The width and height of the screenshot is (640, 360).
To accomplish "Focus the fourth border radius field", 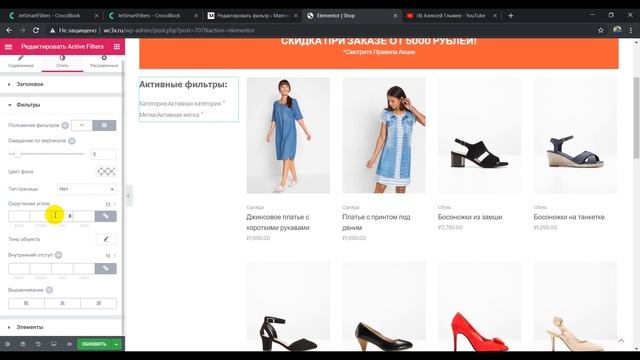I will 84,216.
